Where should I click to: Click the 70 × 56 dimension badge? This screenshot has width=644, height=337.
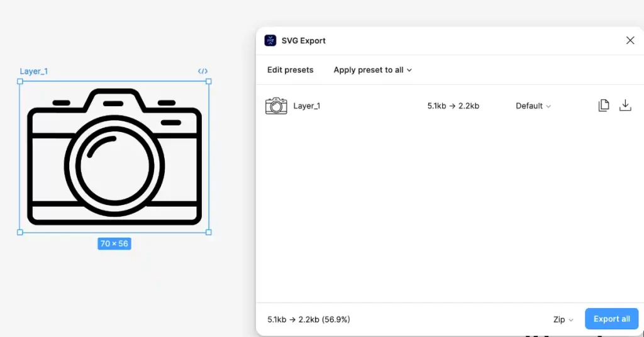pyautogui.click(x=114, y=243)
